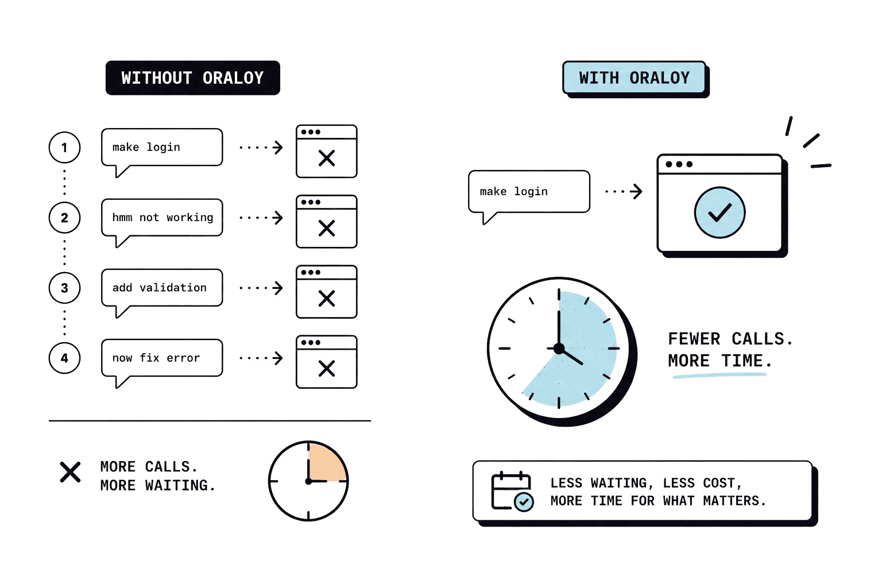Click the X mark beside "MORE CALLS."
This screenshot has width=882, height=588.
pos(70,472)
